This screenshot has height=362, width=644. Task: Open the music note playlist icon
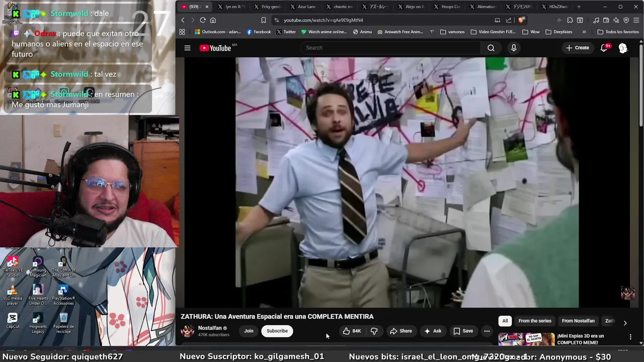596,20
